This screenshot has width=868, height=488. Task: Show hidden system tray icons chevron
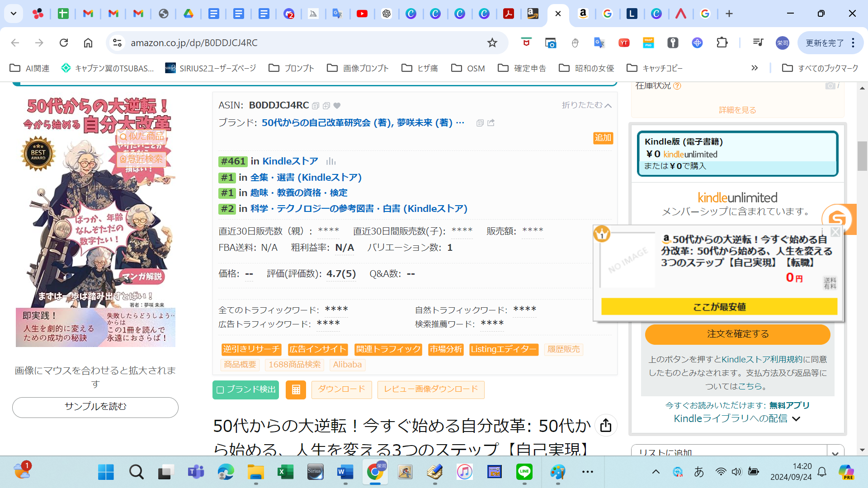[x=656, y=472]
